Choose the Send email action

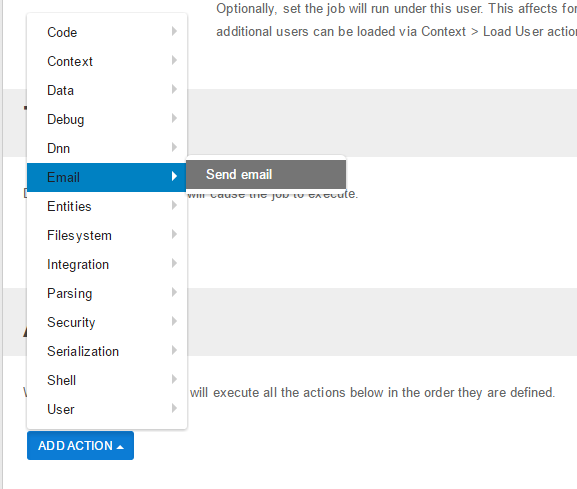266,174
